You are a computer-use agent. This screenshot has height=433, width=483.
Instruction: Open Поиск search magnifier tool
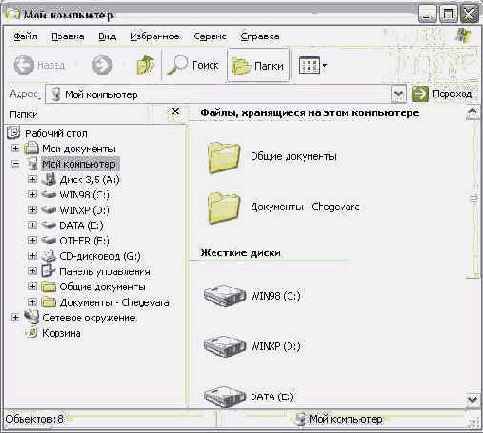(177, 65)
